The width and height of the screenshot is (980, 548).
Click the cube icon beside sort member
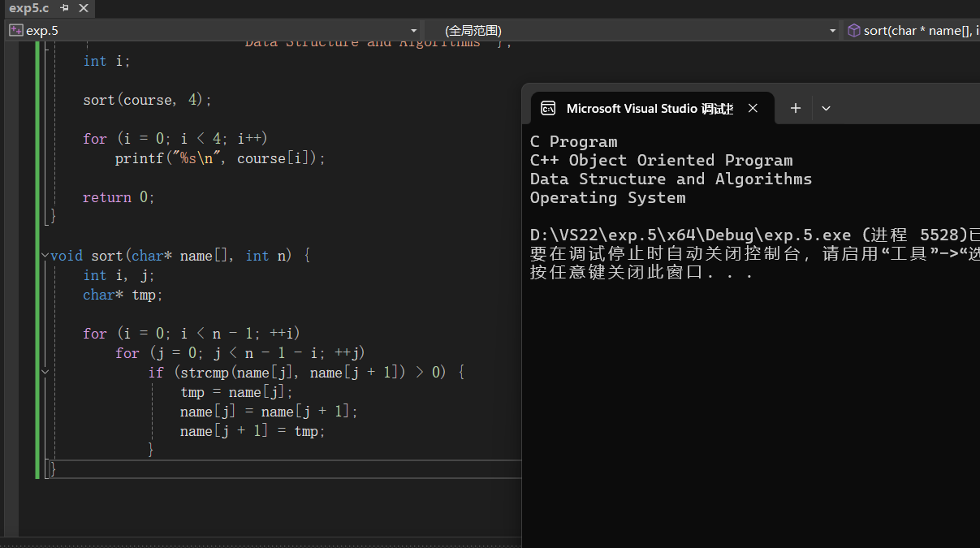853,31
